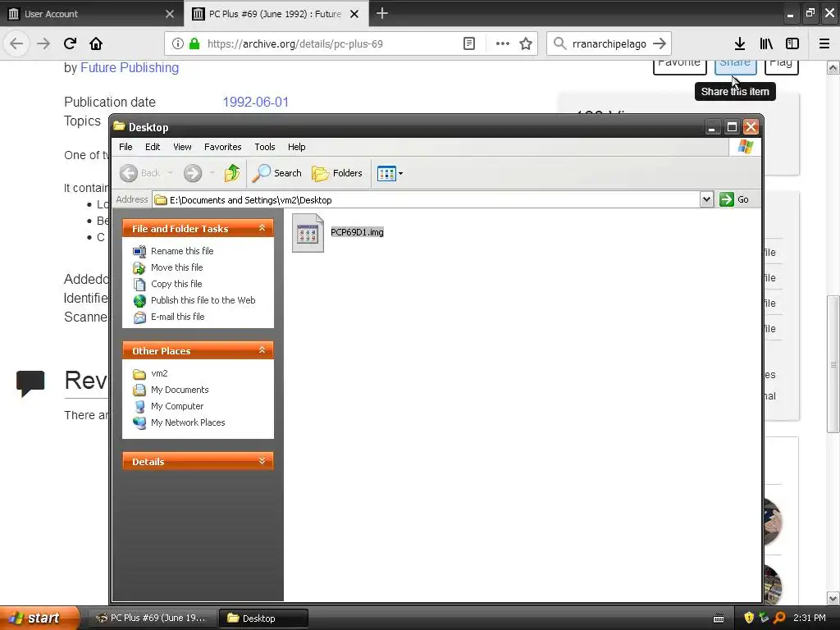Collapse the Other Places panel

pos(262,350)
